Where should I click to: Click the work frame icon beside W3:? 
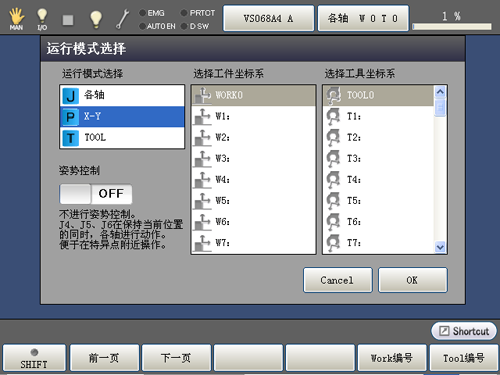[202, 159]
